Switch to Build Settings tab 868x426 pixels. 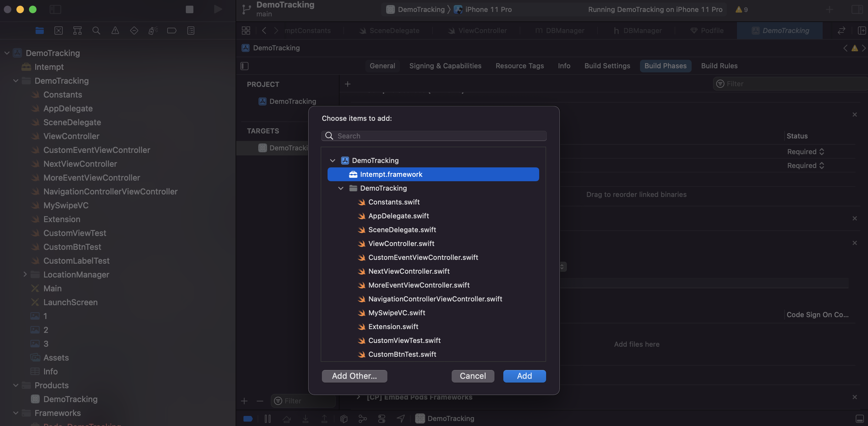coord(607,66)
